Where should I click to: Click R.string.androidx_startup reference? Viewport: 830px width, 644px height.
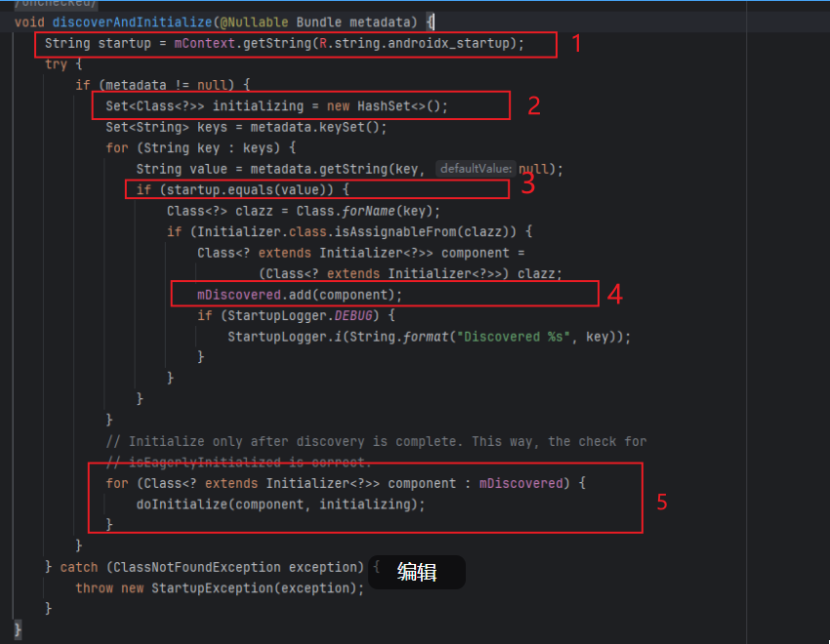[x=414, y=43]
